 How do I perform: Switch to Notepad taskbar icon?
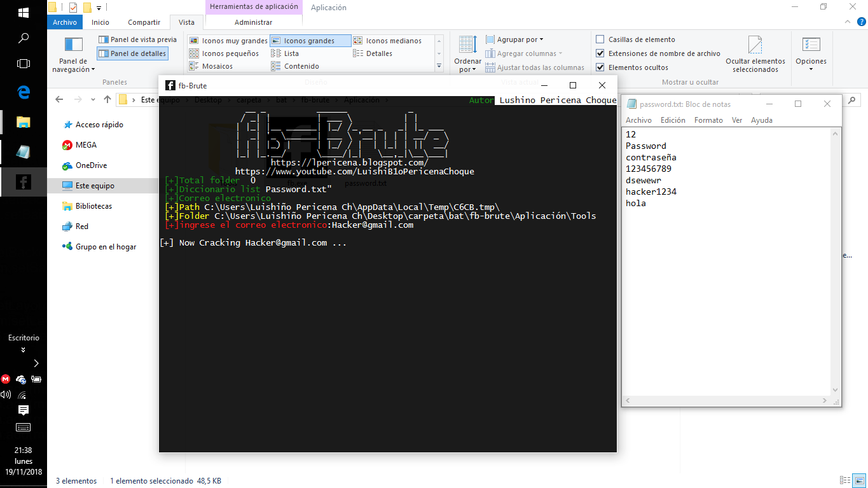(24, 151)
